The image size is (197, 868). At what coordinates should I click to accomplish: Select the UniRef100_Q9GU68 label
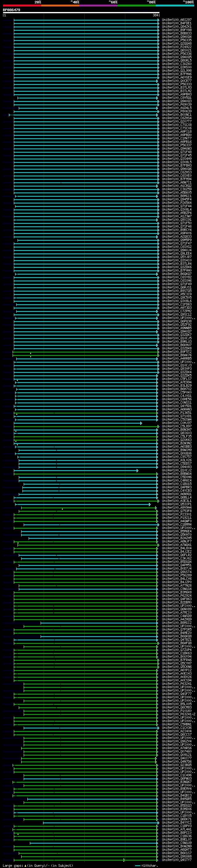pyautogui.click(x=176, y=857)
